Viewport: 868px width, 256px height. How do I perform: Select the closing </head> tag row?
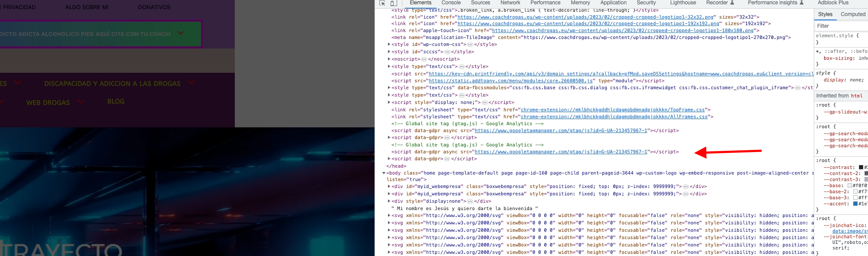396,166
